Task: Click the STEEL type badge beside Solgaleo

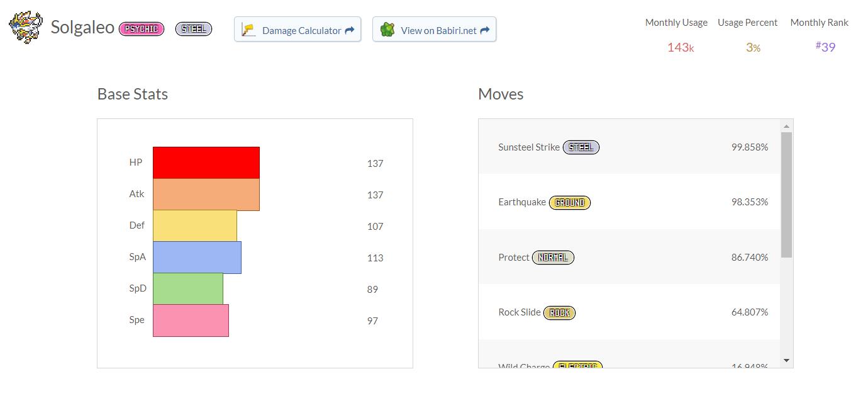Action: click(x=194, y=29)
